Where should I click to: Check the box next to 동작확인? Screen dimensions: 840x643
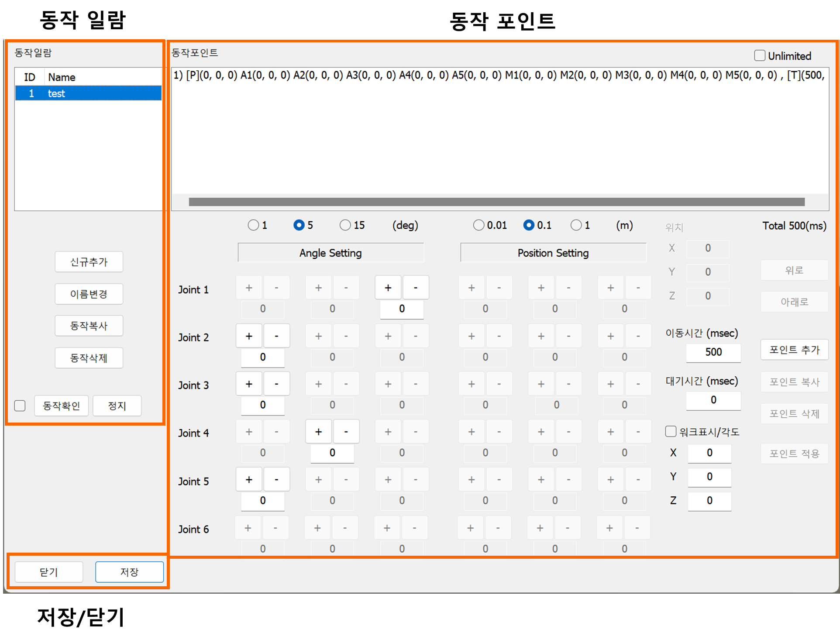pyautogui.click(x=20, y=406)
